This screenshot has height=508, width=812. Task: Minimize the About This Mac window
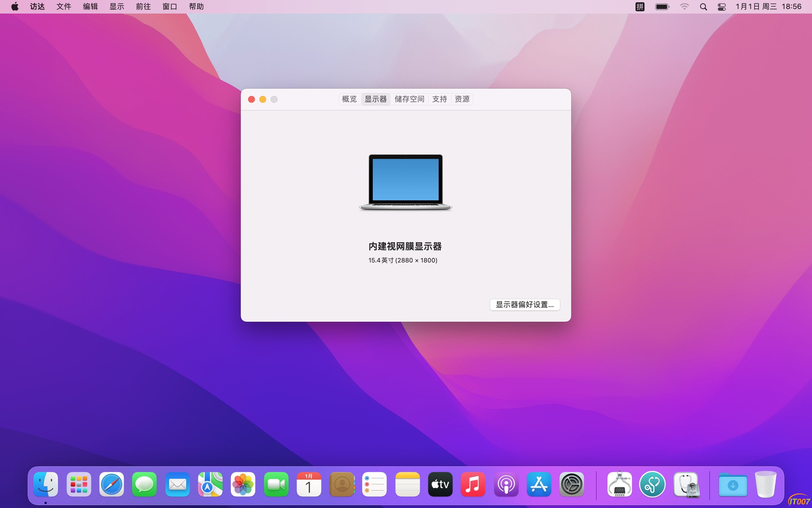click(x=263, y=99)
